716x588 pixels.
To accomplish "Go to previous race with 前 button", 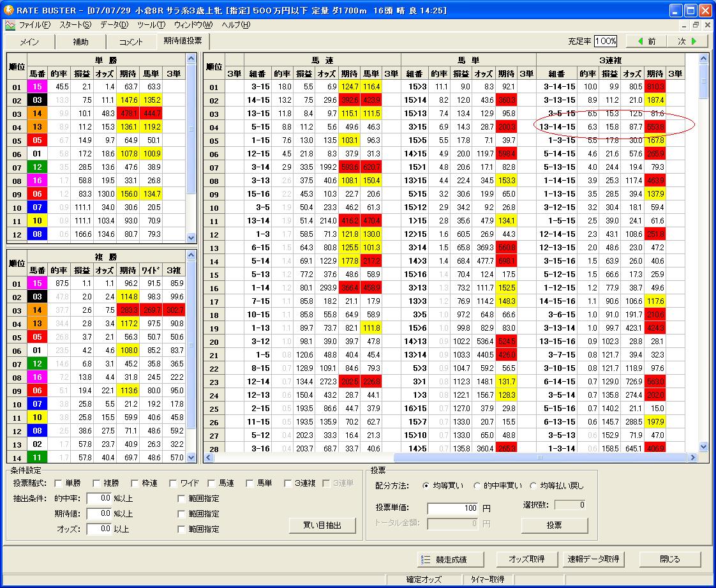I will [x=646, y=41].
